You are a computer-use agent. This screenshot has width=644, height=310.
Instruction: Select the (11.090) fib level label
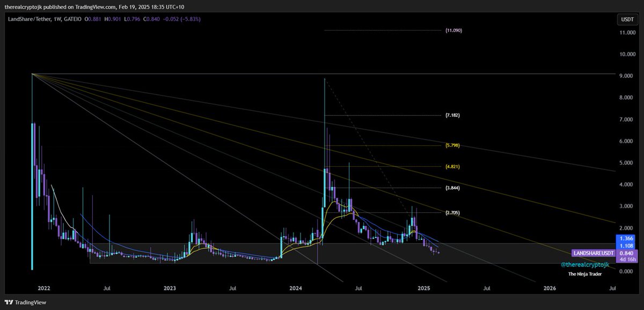click(453, 31)
